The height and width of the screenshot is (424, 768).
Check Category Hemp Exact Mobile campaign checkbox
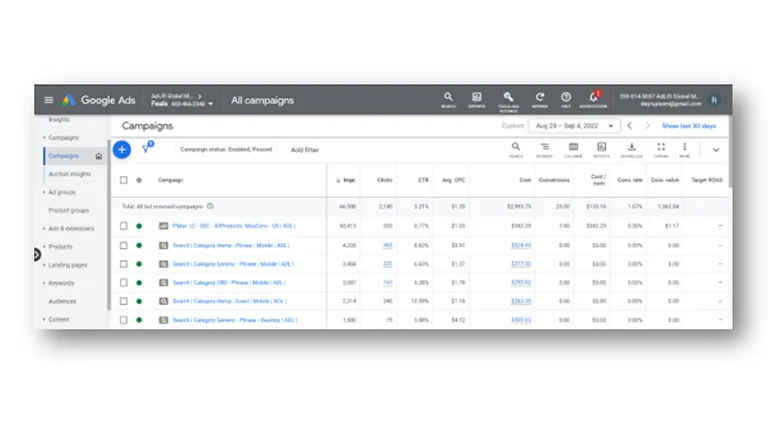(x=123, y=301)
